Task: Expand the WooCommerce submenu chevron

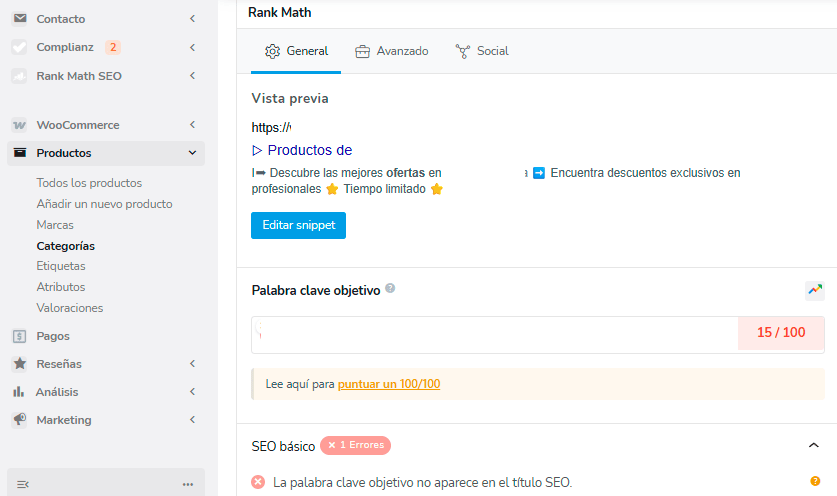Action: pos(192,125)
